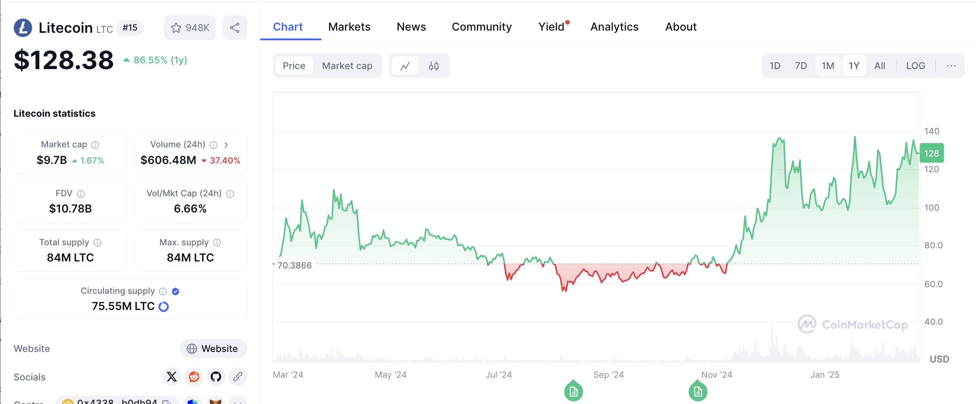Image resolution: width=980 pixels, height=404 pixels.
Task: Click the $9.7B market cap value
Action: coord(52,160)
